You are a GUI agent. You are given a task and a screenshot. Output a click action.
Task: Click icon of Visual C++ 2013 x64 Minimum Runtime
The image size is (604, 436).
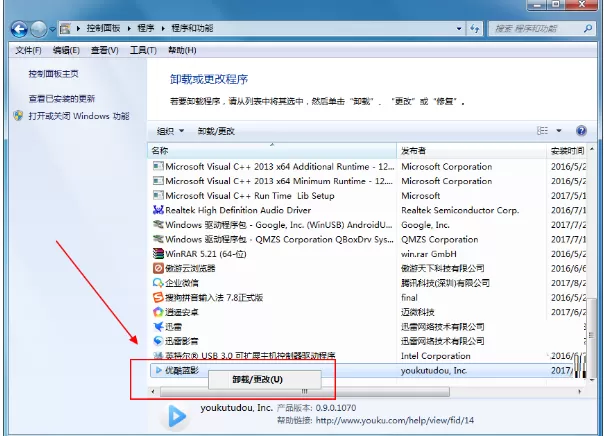(x=158, y=181)
